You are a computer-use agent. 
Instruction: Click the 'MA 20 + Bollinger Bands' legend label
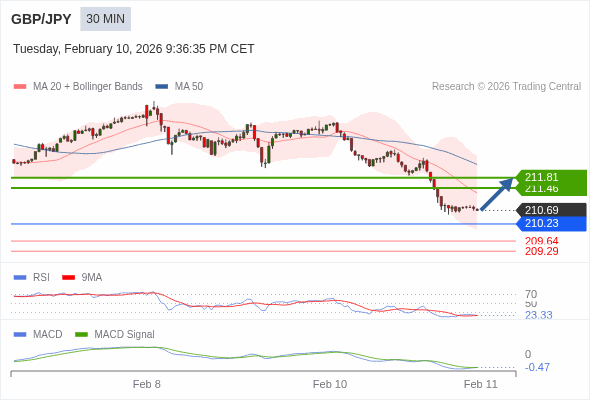pos(88,87)
